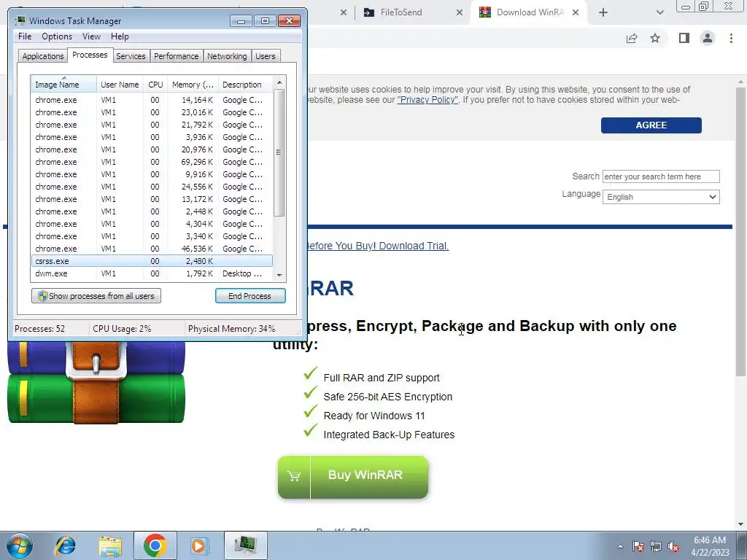This screenshot has width=747, height=560.
Task: Sort processes by CPU column header
Action: (x=155, y=85)
